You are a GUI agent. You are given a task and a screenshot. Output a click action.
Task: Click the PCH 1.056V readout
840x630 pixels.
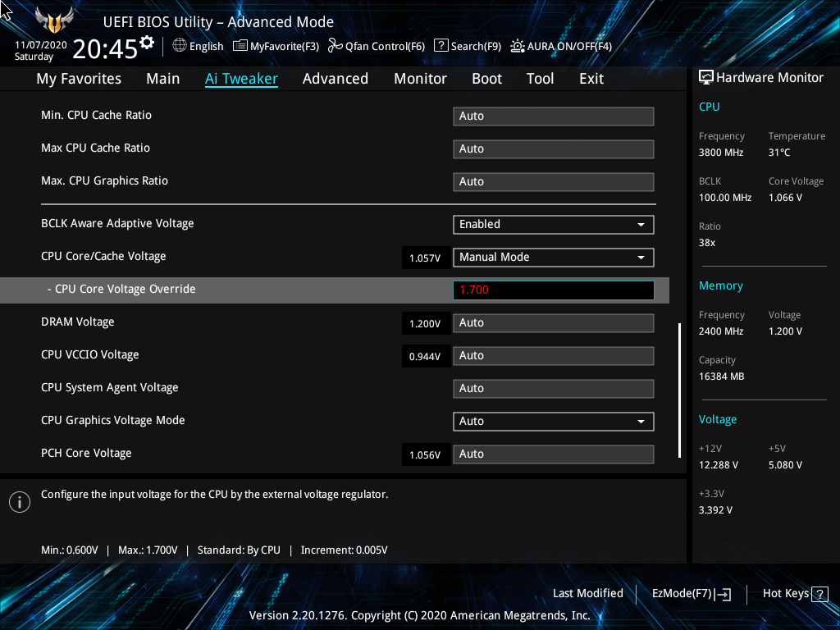tap(425, 454)
